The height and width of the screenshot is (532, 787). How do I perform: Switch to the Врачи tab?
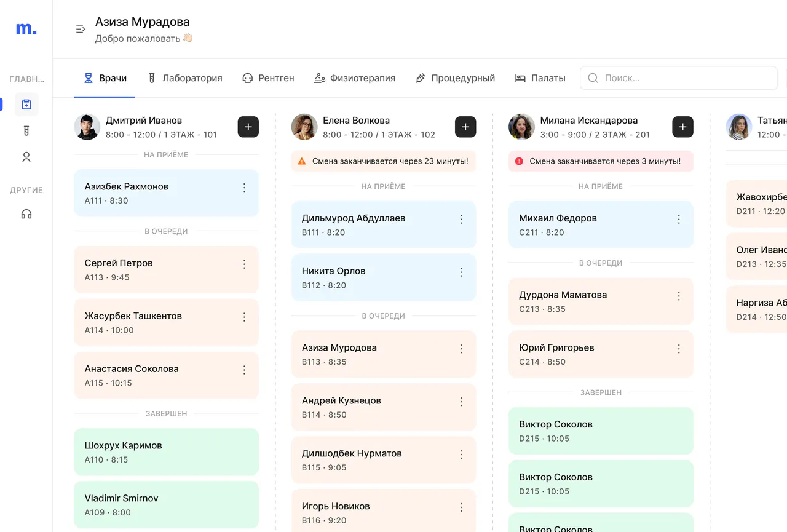(x=105, y=78)
